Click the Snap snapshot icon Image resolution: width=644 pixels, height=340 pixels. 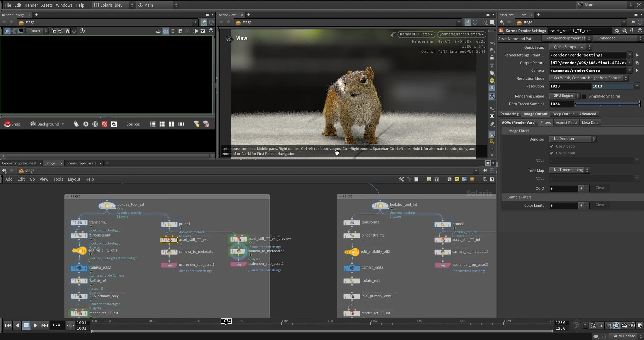7,124
